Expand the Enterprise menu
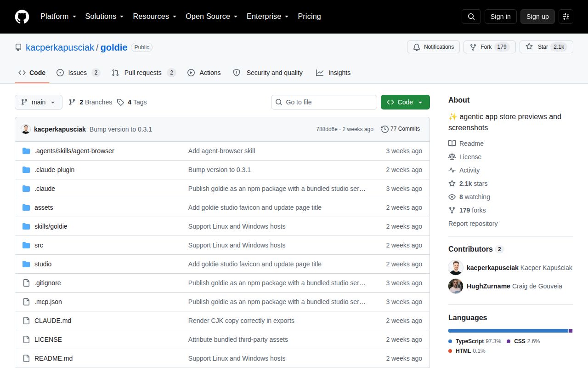The width and height of the screenshot is (588, 368). (267, 17)
